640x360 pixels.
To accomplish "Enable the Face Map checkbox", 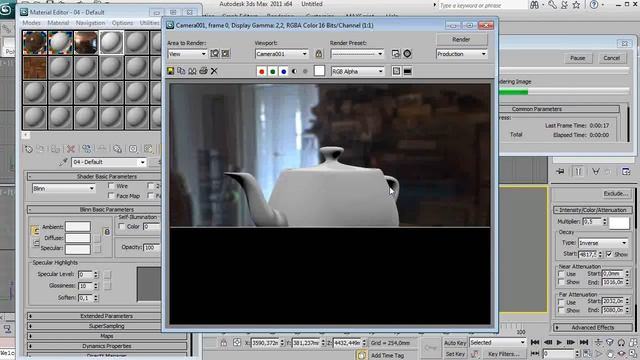I will 111,196.
